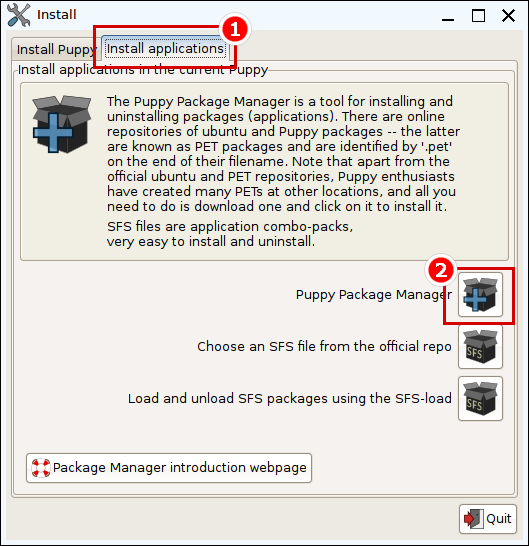Open SFS file chooser from official repo

click(480, 346)
